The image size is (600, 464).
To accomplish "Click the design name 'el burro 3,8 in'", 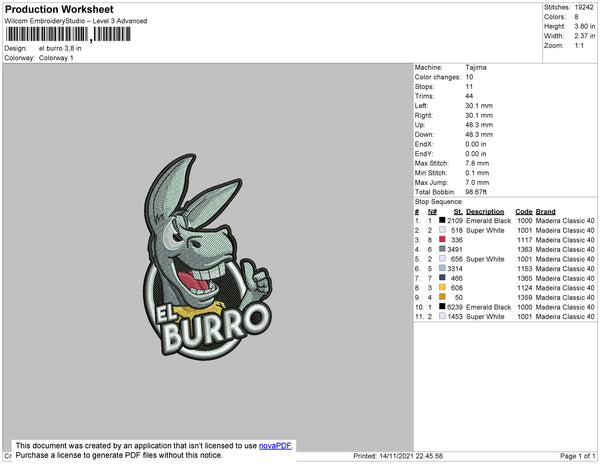I will click(60, 48).
